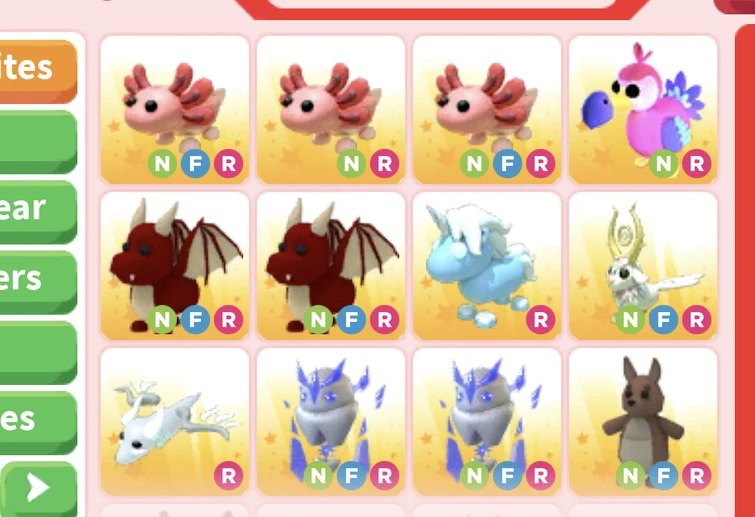755x517 pixels.
Task: Click the red scrollbar on right edge
Action: click(x=745, y=270)
